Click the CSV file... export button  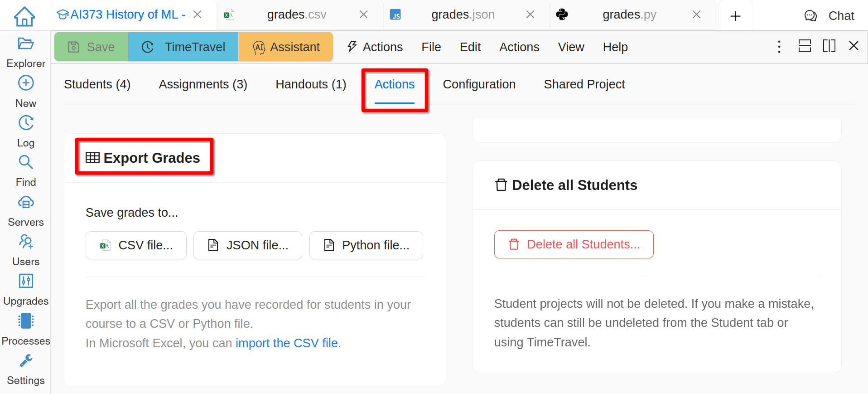click(136, 245)
